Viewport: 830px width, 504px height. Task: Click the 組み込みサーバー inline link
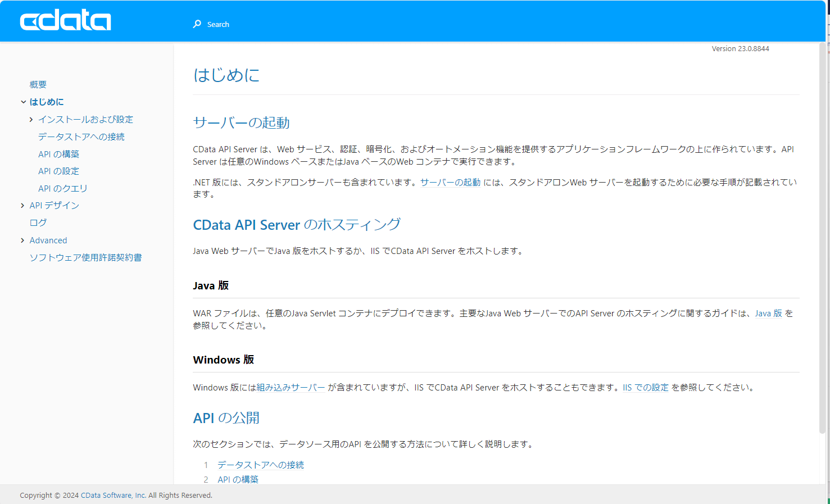tap(290, 387)
